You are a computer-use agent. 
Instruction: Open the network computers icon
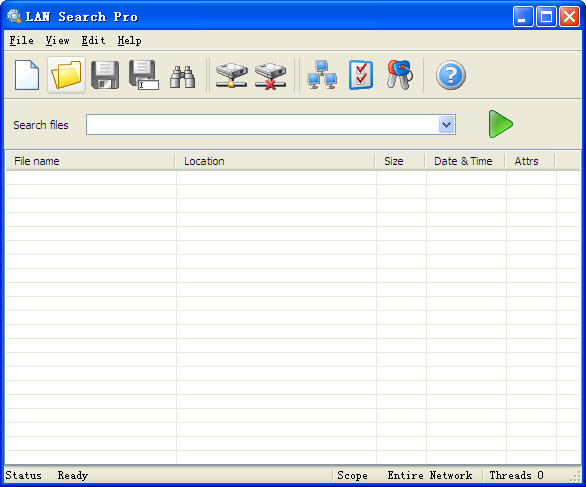pos(322,75)
